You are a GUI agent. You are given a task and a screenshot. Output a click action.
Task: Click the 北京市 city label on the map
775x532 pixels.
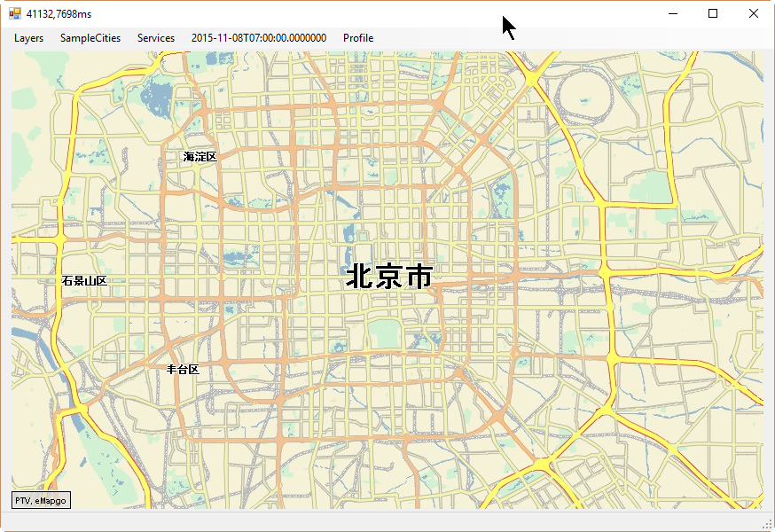(388, 277)
